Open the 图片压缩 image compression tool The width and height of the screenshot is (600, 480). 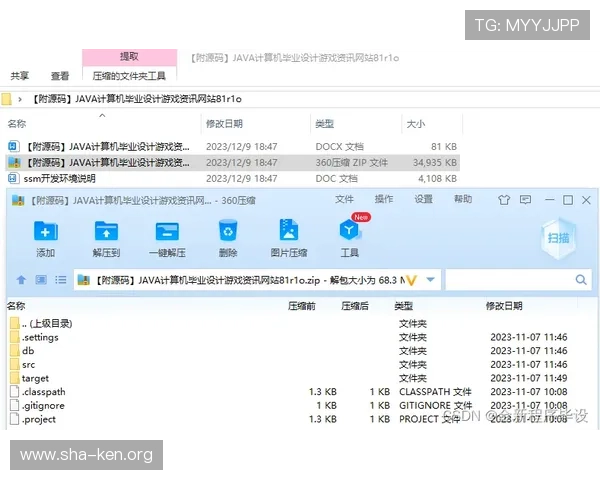click(x=289, y=230)
